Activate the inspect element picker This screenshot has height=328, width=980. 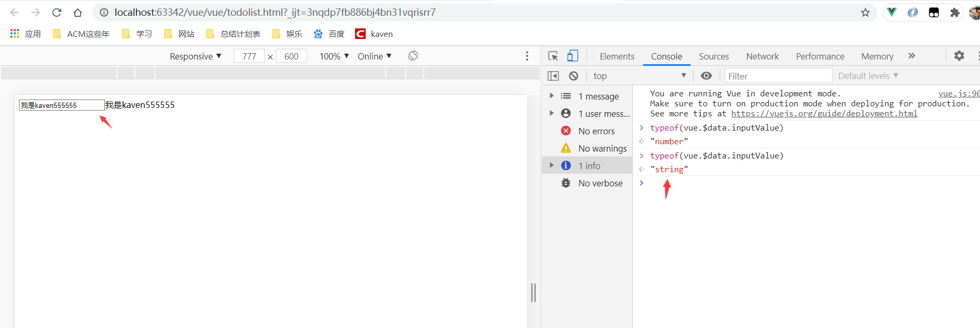click(553, 56)
